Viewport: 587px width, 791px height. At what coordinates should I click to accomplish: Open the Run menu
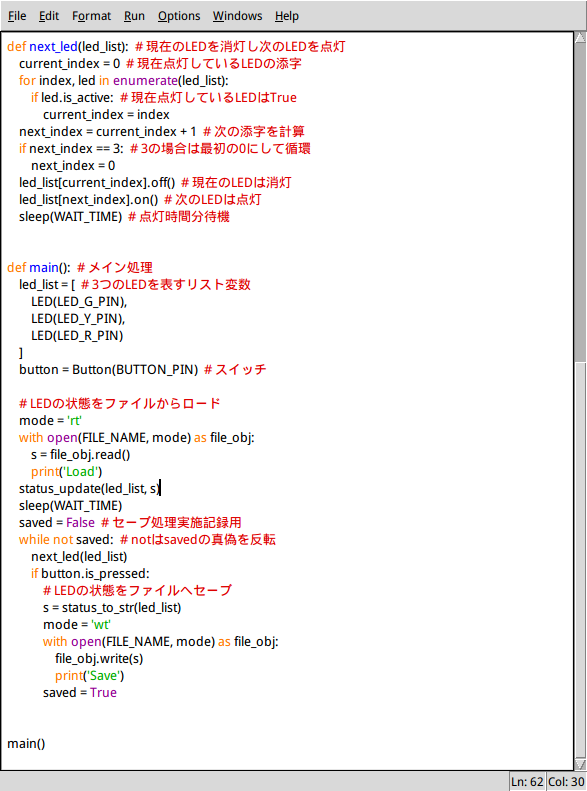coord(134,16)
